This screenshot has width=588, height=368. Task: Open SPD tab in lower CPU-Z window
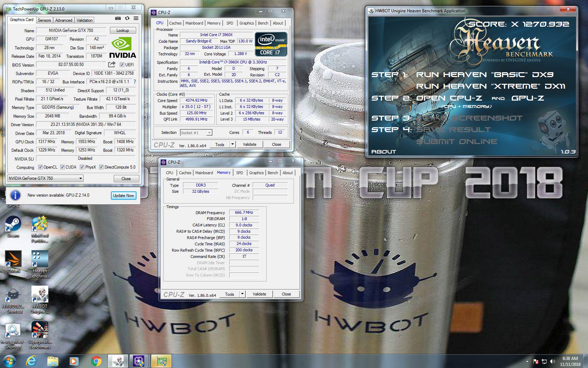click(240, 173)
